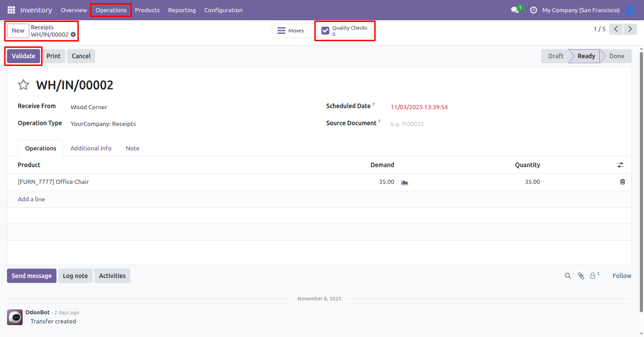Select the Operations tab in the form
Image resolution: width=644 pixels, height=337 pixels.
[40, 148]
